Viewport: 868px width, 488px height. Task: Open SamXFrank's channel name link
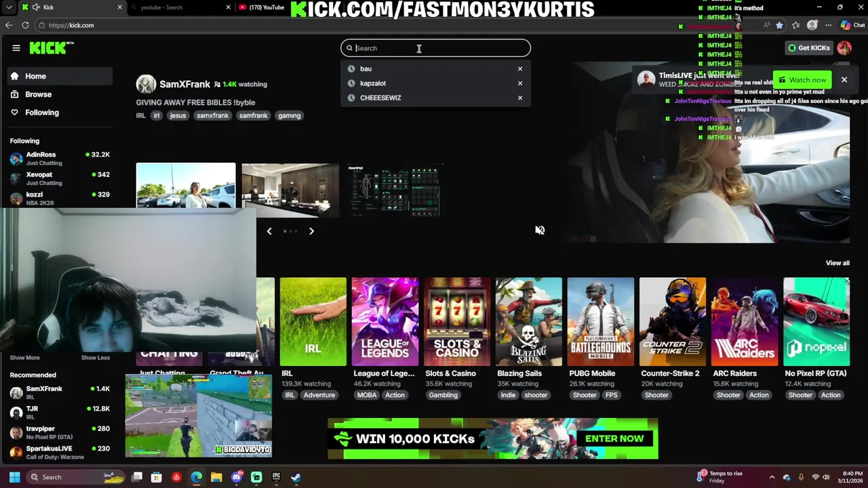pos(184,84)
